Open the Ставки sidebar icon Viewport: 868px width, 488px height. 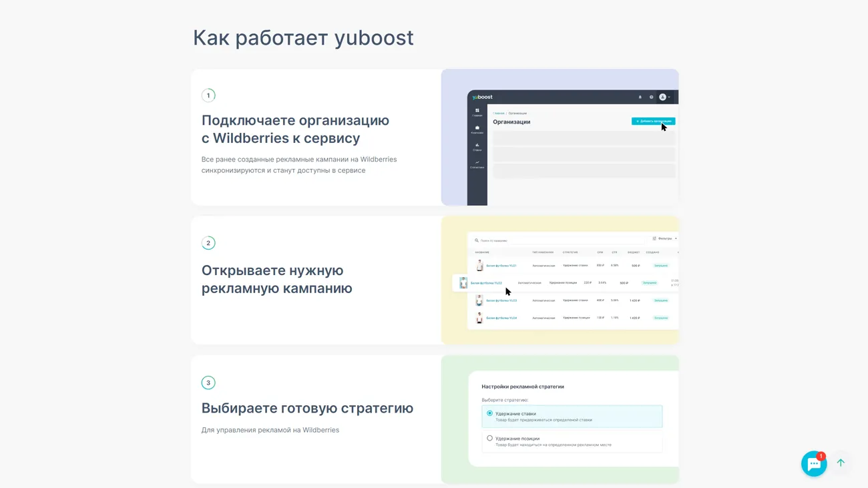point(477,146)
